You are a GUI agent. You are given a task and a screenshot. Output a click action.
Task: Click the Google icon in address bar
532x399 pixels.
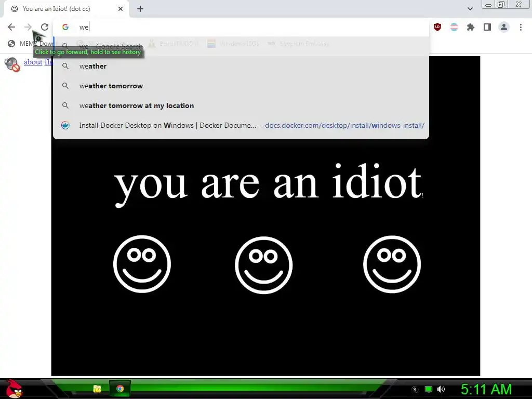click(65, 27)
